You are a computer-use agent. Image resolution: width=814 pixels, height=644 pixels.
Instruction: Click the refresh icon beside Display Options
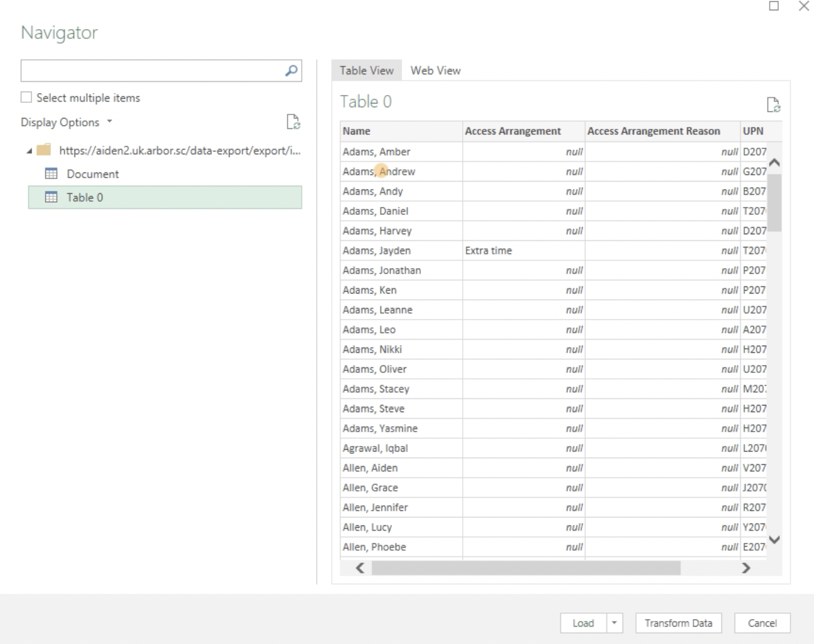293,122
